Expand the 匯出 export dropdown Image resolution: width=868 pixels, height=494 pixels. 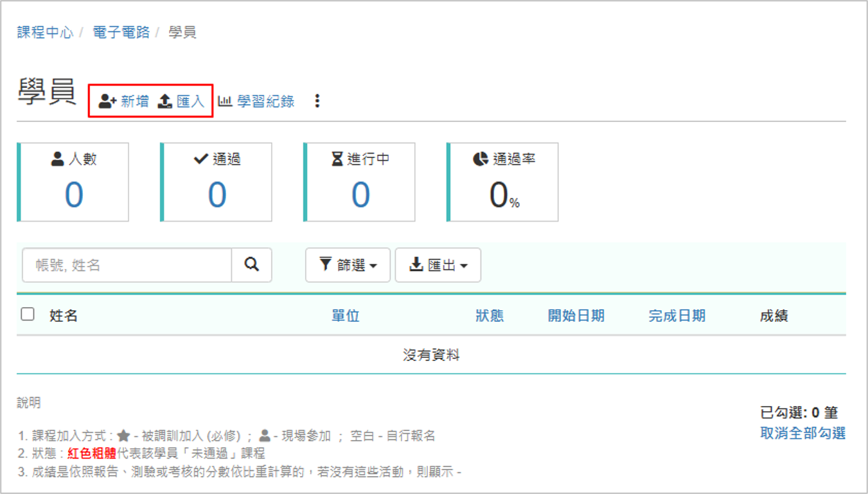(438, 265)
